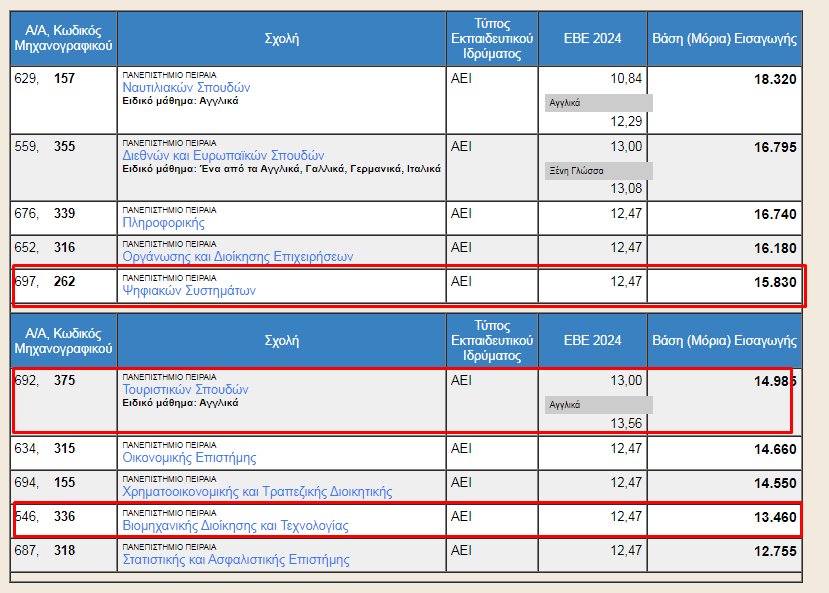Click code cell 546, 336
The height and width of the screenshot is (593, 829).
pos(63,521)
